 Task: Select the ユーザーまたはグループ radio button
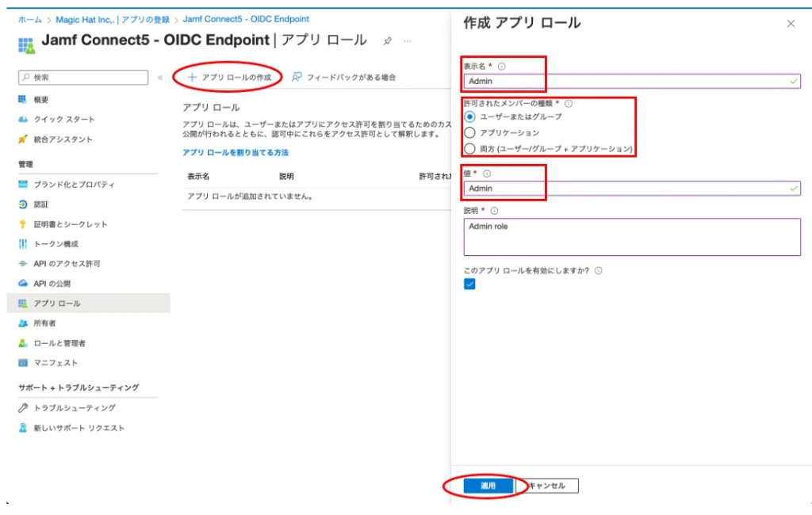click(469, 116)
